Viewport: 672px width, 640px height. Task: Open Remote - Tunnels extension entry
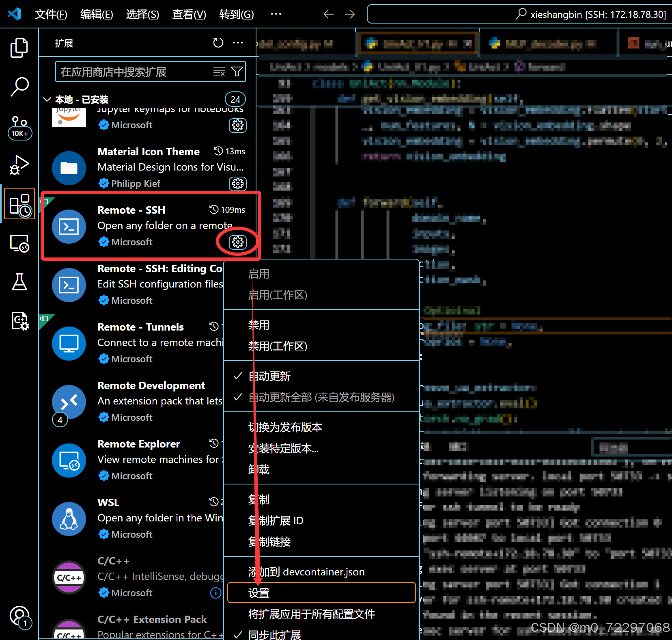[132, 344]
